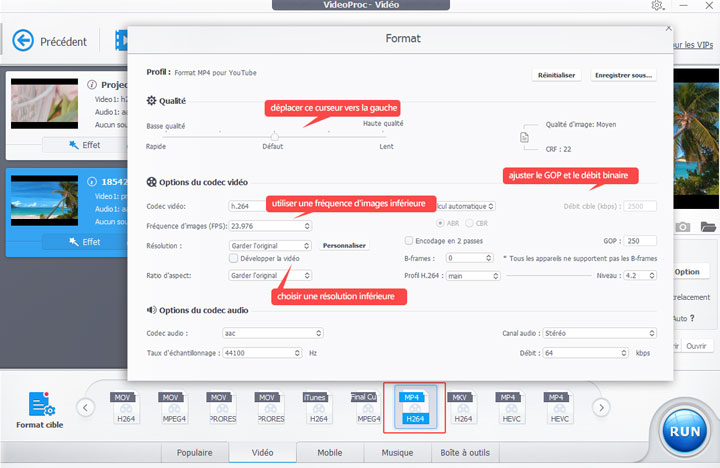Pick the MKV H264 format preset
Image resolution: width=720 pixels, height=468 pixels.
pyautogui.click(x=463, y=408)
